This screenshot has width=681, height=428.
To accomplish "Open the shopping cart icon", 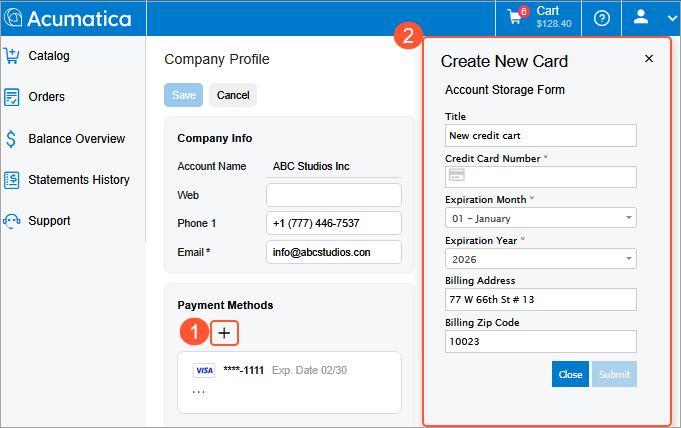I will coord(516,17).
